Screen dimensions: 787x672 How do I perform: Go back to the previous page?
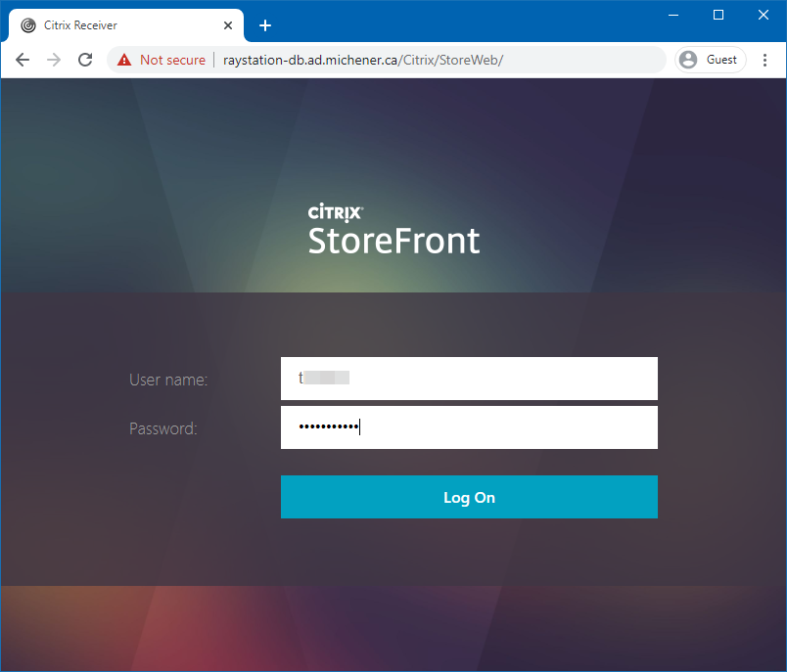tap(23, 61)
